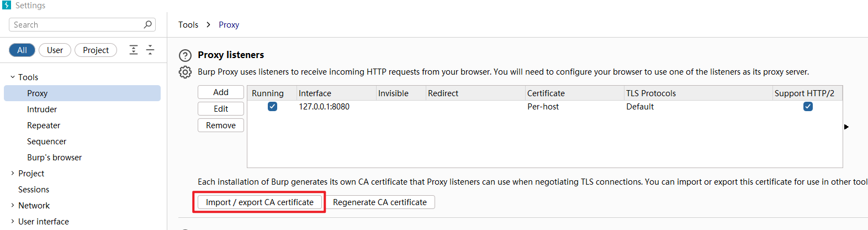Click Import / export CA certificate

(x=260, y=202)
